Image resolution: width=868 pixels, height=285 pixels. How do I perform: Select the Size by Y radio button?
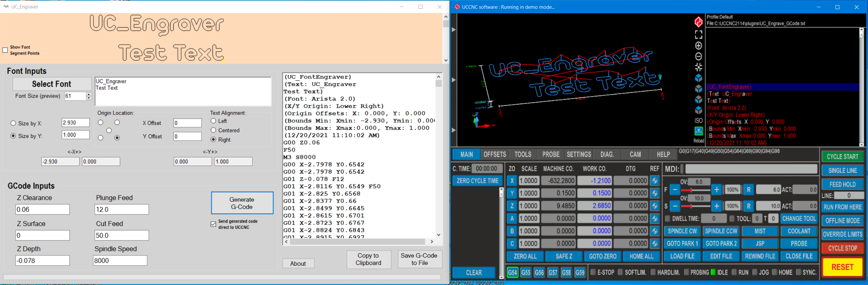(x=13, y=136)
